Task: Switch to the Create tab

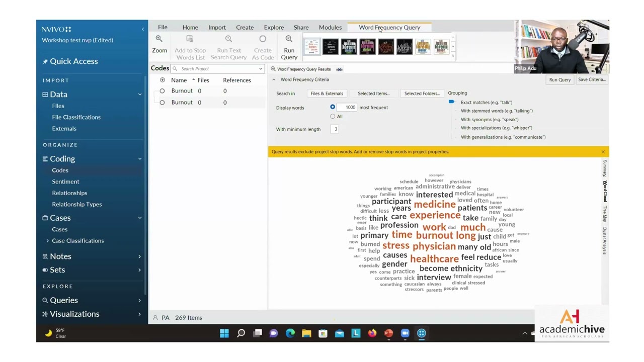Action: coord(245,27)
